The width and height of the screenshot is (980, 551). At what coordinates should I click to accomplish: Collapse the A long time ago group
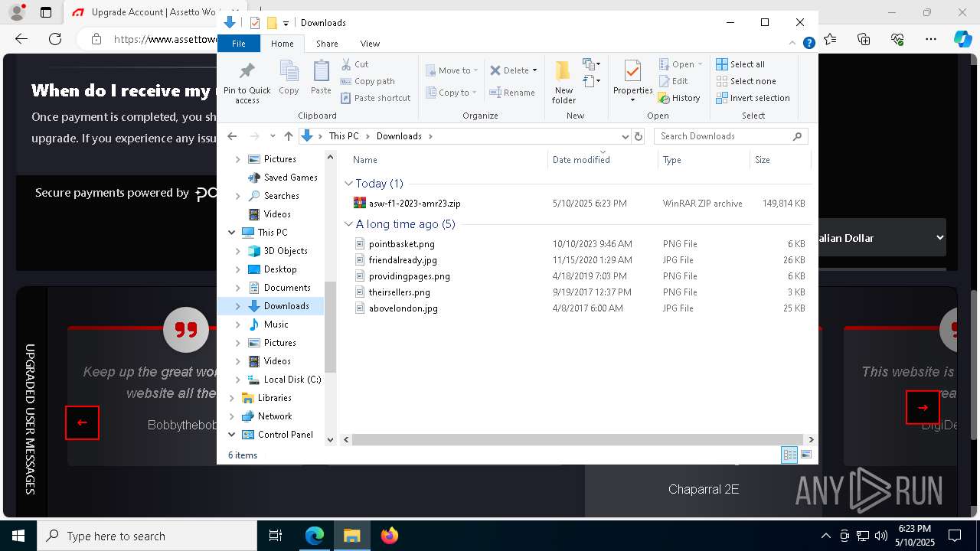point(349,224)
